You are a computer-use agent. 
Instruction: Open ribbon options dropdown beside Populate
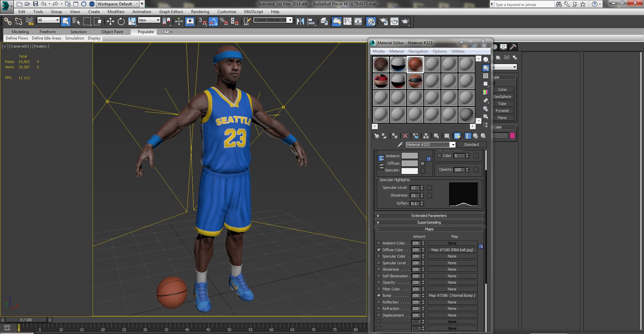tap(168, 32)
